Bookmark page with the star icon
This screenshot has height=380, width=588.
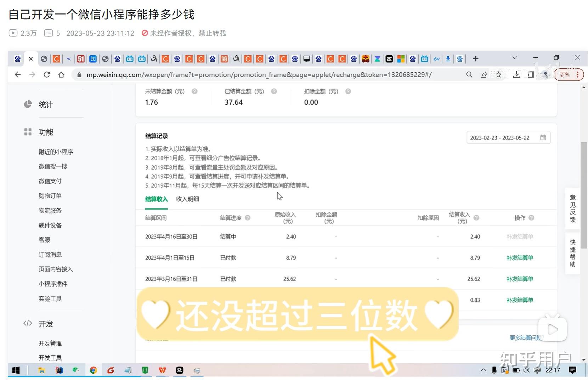tap(499, 75)
